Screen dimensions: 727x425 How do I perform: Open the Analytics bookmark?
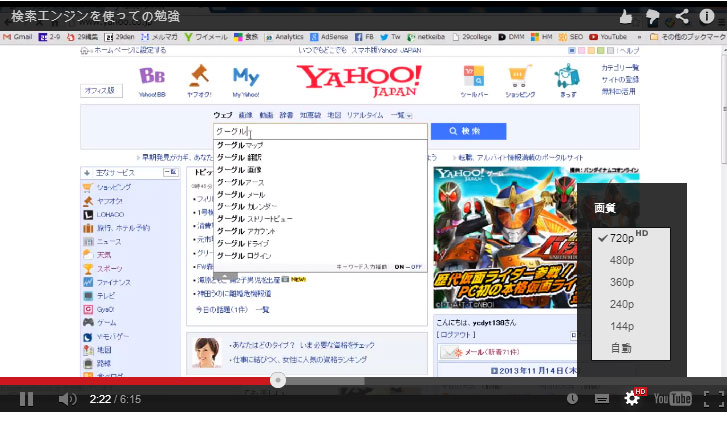pyautogui.click(x=284, y=37)
